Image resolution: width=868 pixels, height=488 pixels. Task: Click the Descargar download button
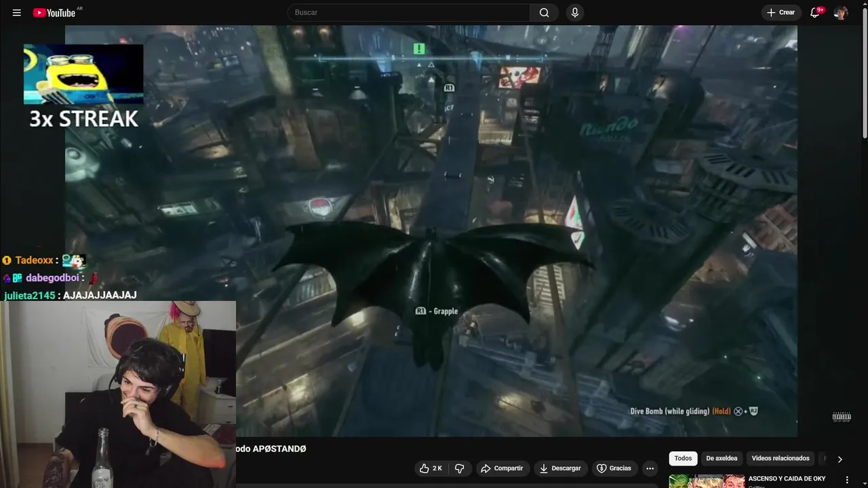coord(560,468)
